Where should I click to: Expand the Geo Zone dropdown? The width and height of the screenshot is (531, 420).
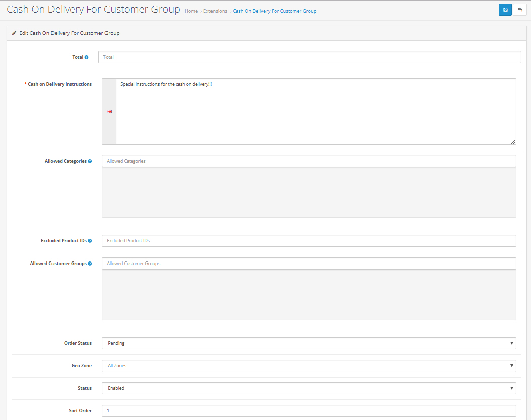coord(309,366)
